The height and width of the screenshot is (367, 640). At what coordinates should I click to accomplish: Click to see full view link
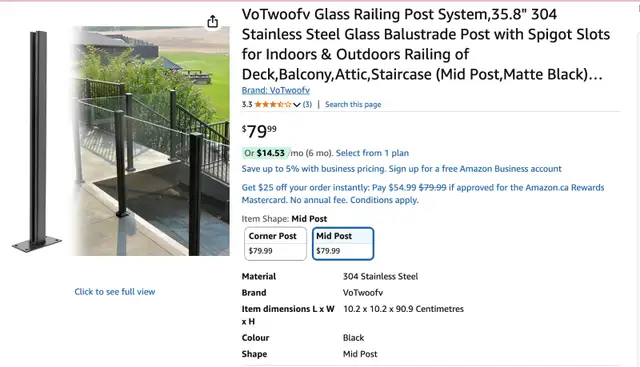click(x=115, y=292)
